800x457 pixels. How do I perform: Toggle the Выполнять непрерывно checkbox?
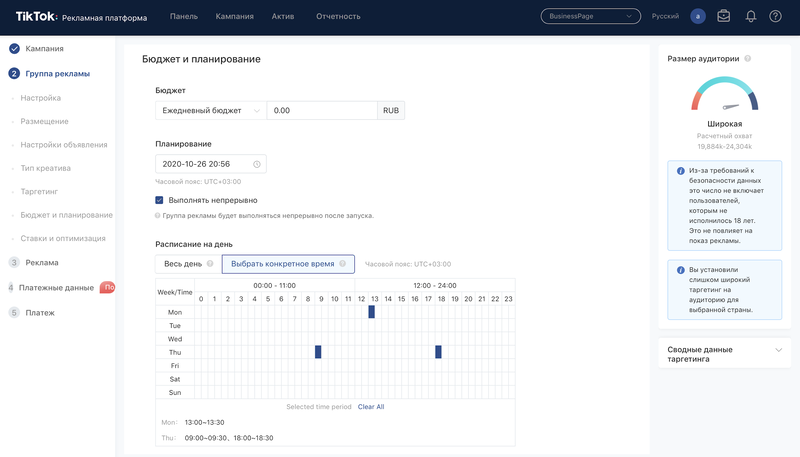pos(160,199)
